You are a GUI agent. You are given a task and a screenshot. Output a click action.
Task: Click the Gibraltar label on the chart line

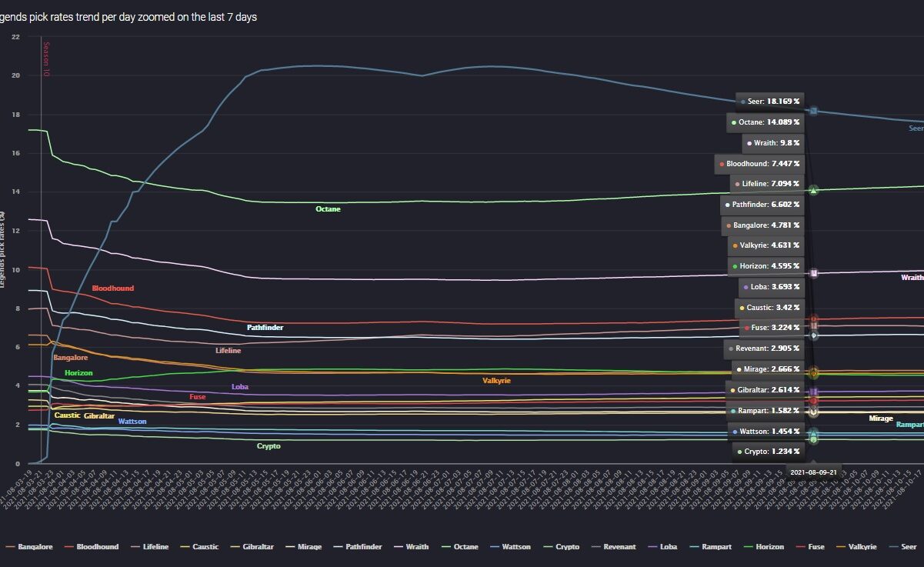click(99, 415)
